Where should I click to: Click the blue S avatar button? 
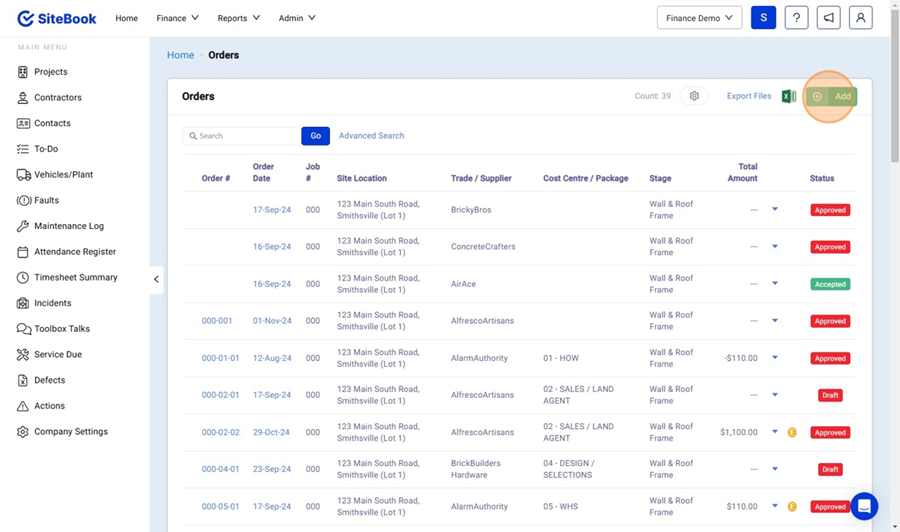[763, 18]
